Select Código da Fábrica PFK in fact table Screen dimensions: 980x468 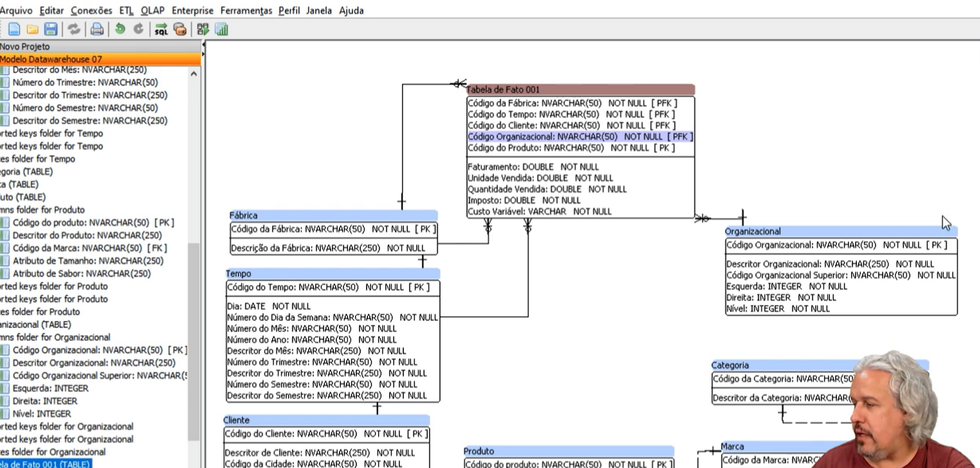(572, 103)
